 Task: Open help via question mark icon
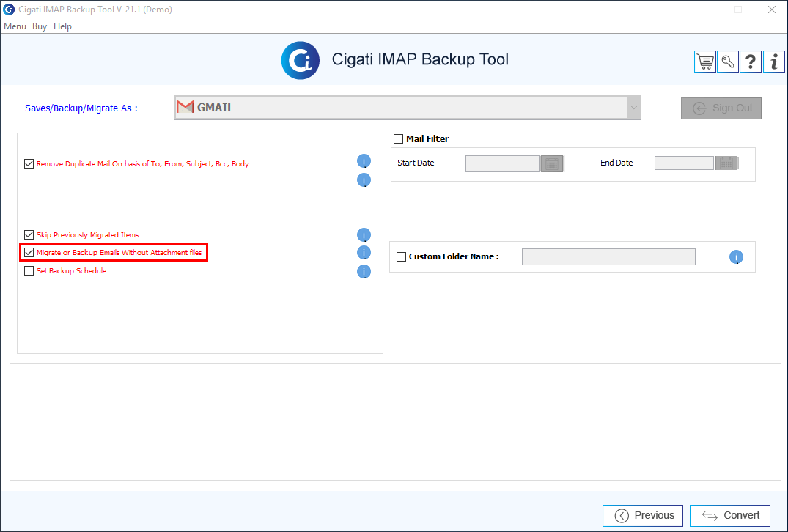click(751, 62)
